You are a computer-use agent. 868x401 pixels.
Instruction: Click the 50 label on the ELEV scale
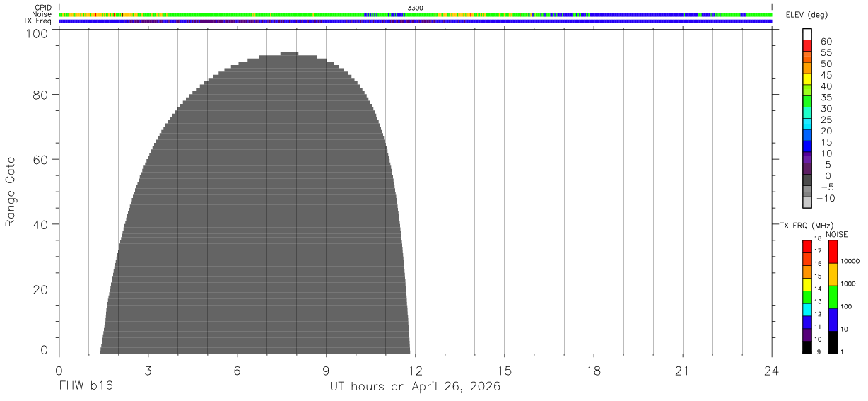826,64
